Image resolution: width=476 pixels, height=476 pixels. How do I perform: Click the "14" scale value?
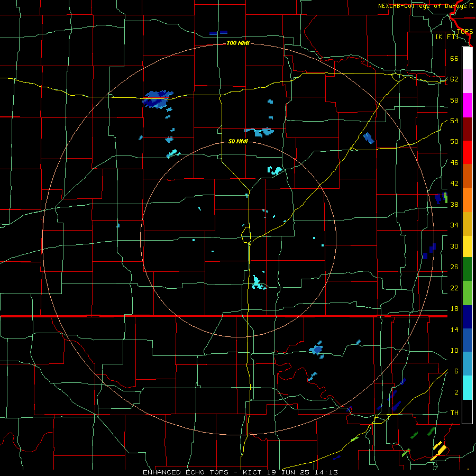tap(454, 330)
